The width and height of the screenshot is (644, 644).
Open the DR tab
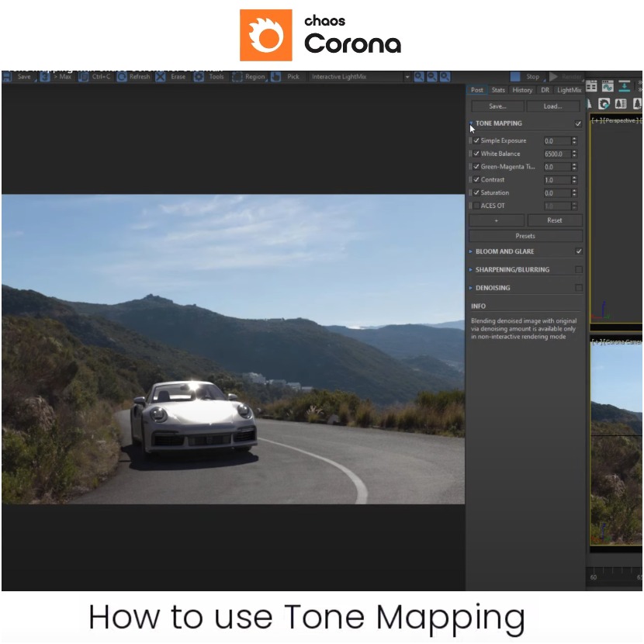545,90
